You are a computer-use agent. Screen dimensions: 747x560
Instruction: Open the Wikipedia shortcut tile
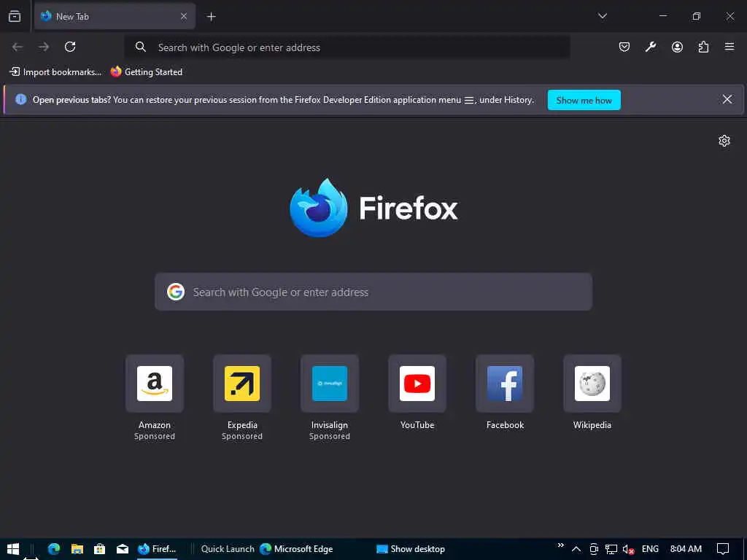click(x=592, y=384)
